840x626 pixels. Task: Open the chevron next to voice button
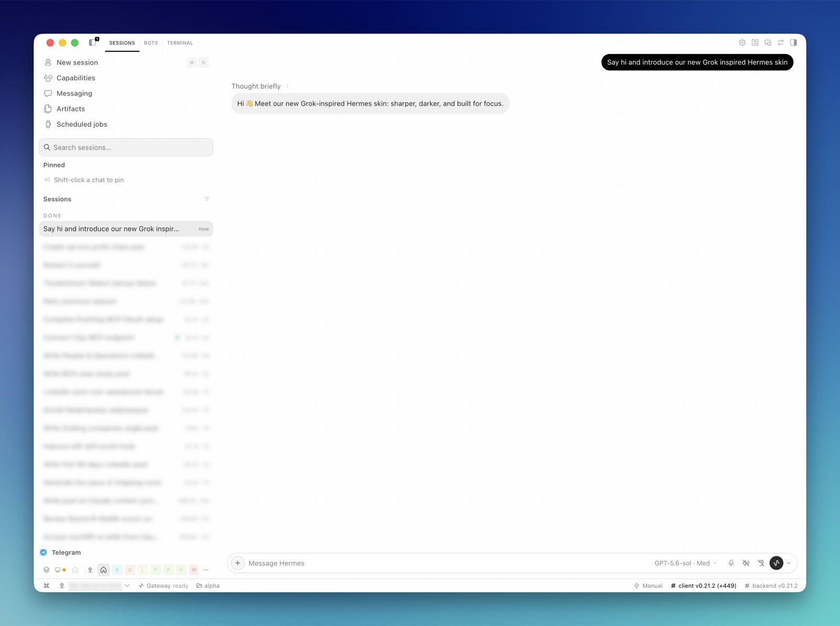pyautogui.click(x=789, y=563)
